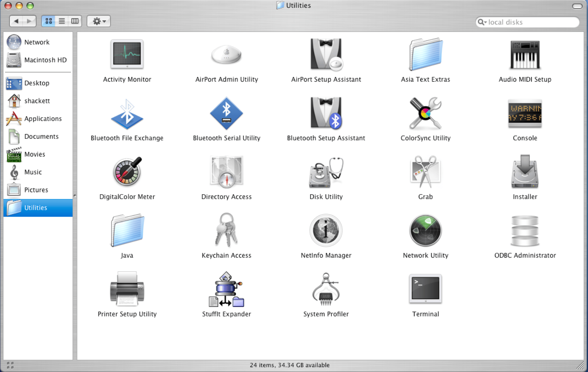Open the Action gear dropdown menu
This screenshot has height=372, width=588.
coord(99,21)
